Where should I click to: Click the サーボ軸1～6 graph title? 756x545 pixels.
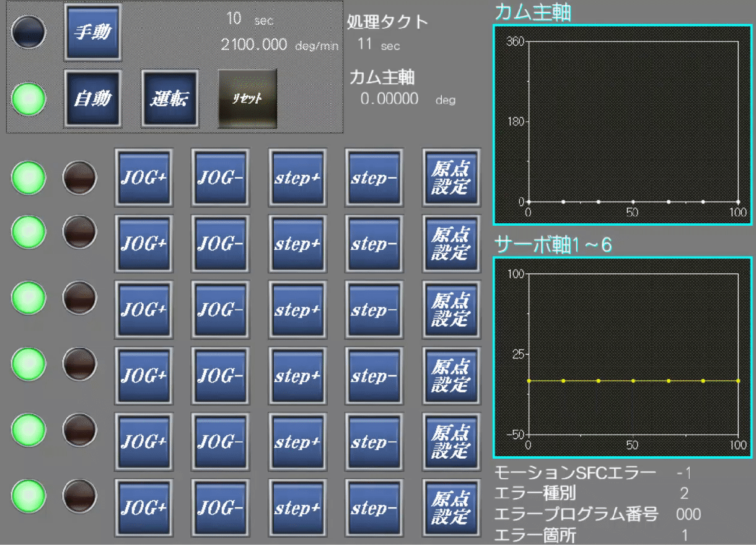[x=553, y=245]
